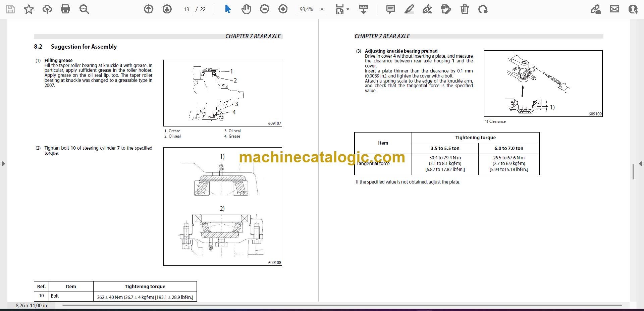Viewport: 644px width, 311px height.
Task: Click the left page 'CHAPTER 7 REAR AXLE' header
Action: pyautogui.click(x=253, y=36)
